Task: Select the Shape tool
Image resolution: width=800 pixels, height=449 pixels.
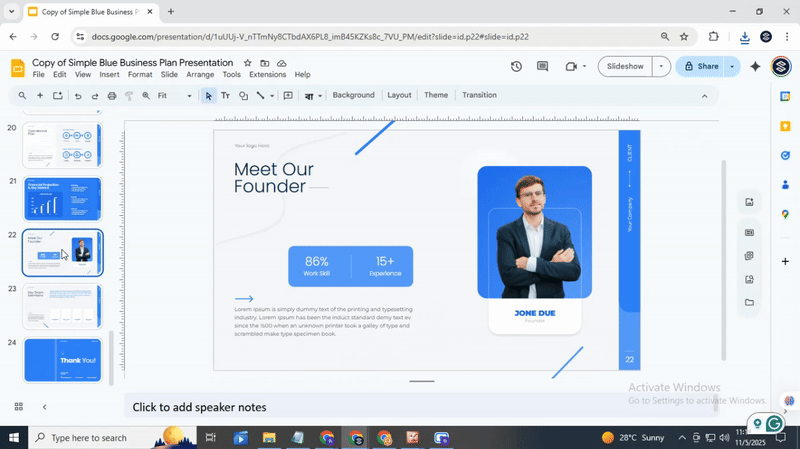Action: pyautogui.click(x=243, y=96)
